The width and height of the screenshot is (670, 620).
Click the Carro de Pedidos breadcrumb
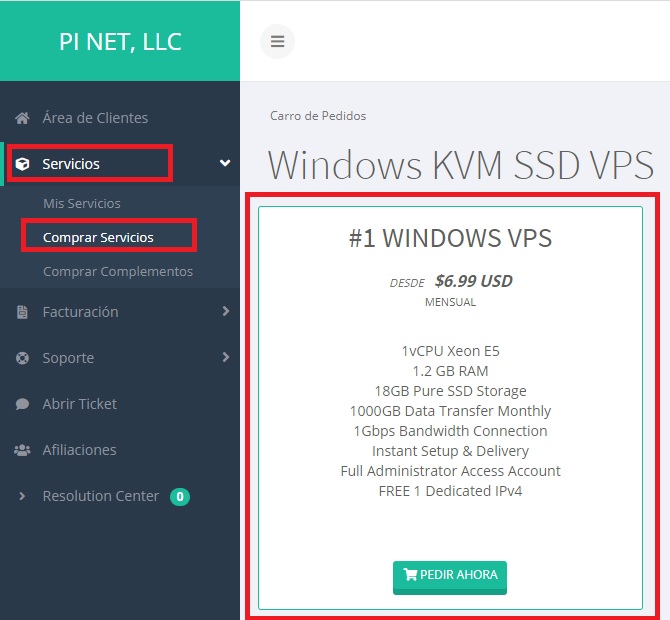pyautogui.click(x=318, y=115)
